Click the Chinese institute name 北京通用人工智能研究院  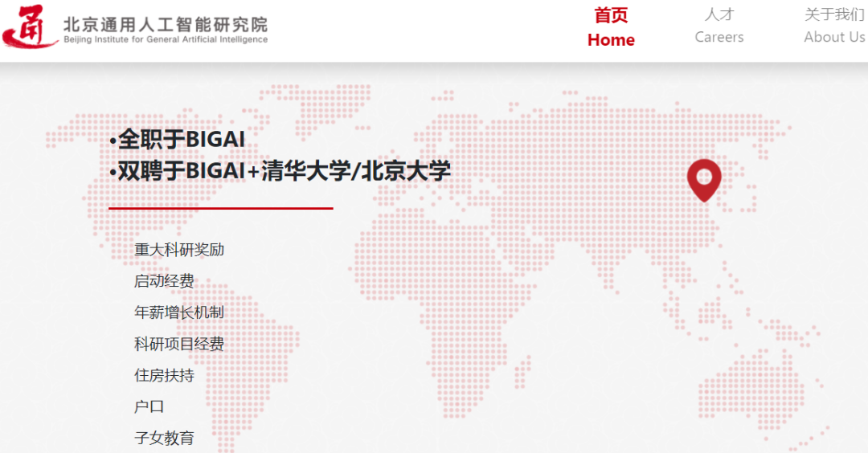[x=166, y=23]
